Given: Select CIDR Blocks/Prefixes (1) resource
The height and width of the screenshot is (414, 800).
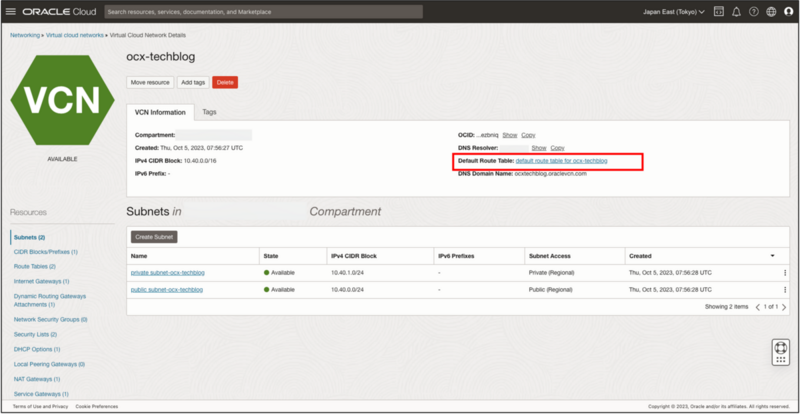Looking at the screenshot, I should click(x=45, y=252).
